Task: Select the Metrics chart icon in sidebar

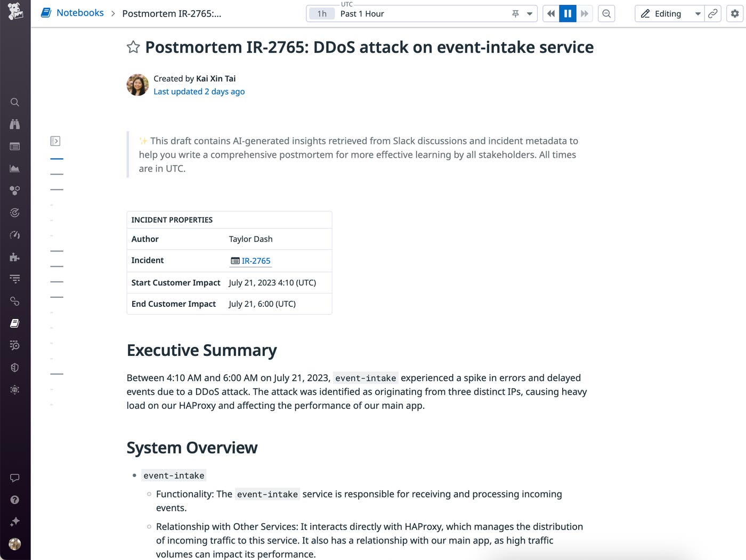Action: [14, 168]
